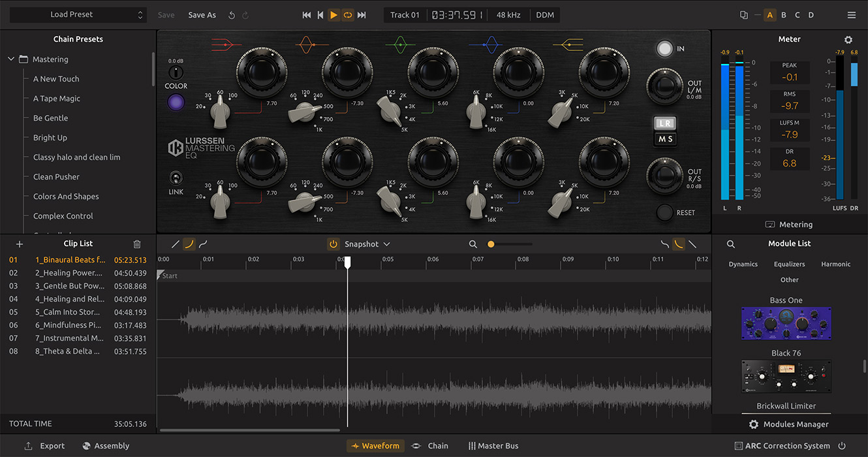Open the Export panel
Screen dimensions: 868x457
click(44, 445)
